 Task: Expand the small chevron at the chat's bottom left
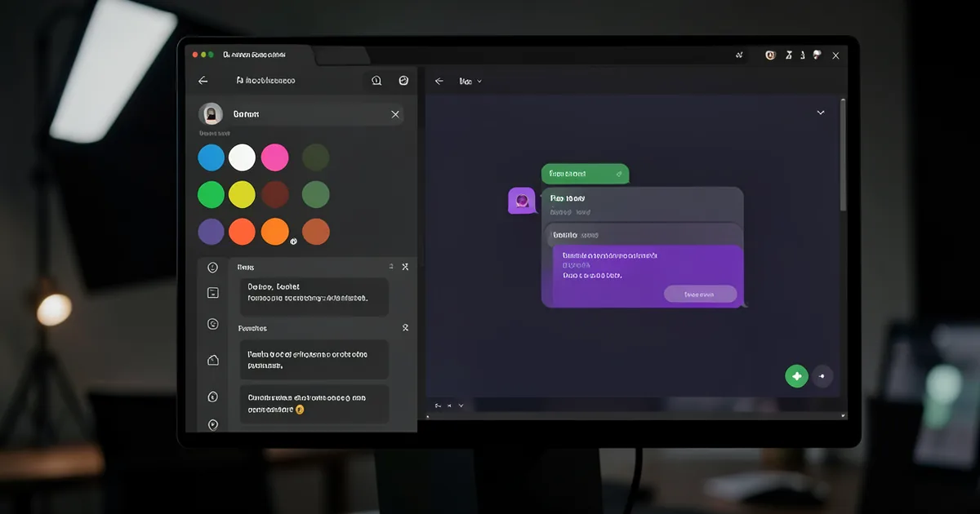[x=461, y=405]
